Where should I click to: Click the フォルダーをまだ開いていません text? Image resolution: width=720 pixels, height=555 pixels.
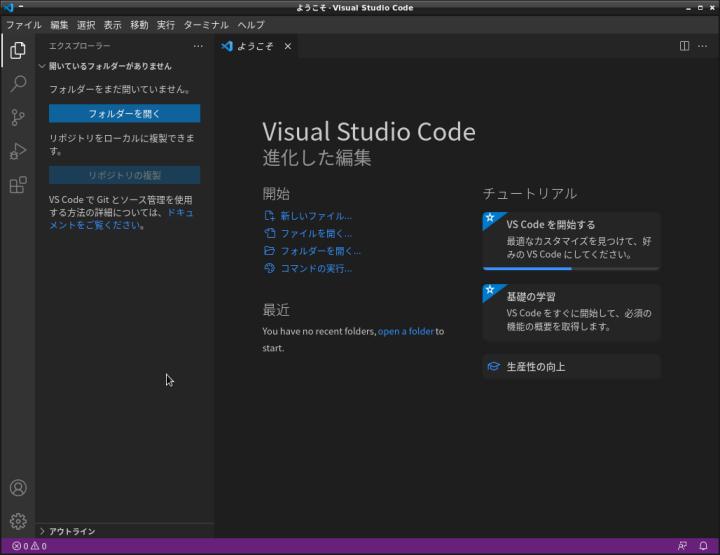[x=120, y=89]
